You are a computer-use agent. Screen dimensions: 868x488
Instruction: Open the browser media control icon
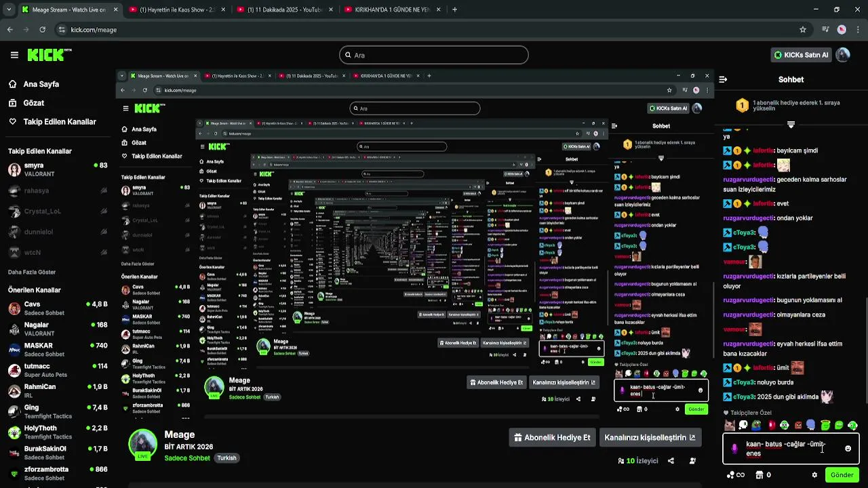click(825, 30)
